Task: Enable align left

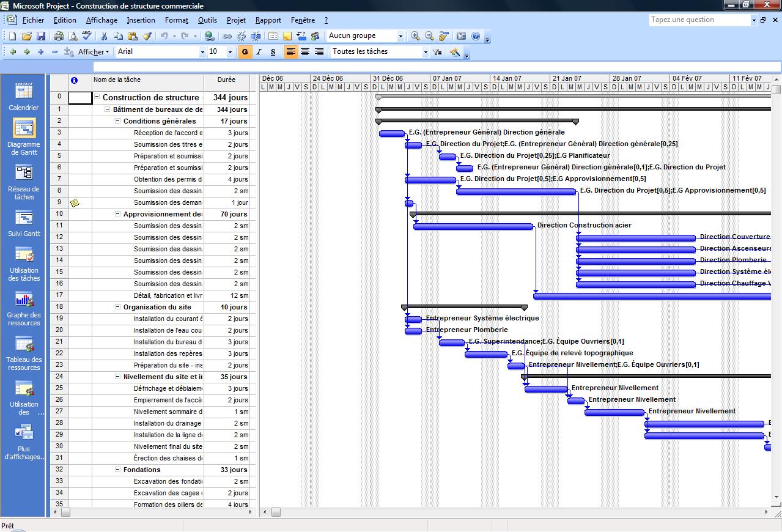Action: pyautogui.click(x=291, y=52)
